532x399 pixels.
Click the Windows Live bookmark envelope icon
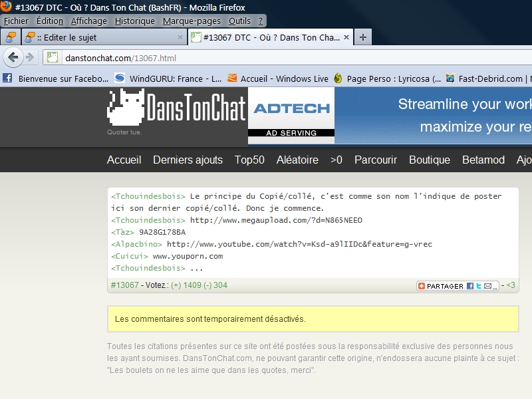pyautogui.click(x=232, y=78)
